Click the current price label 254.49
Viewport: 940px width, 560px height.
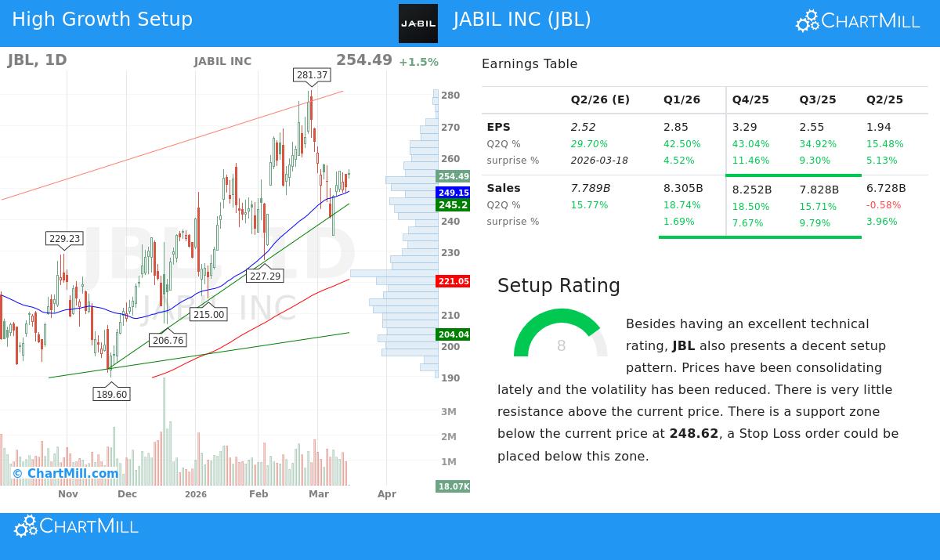point(452,176)
